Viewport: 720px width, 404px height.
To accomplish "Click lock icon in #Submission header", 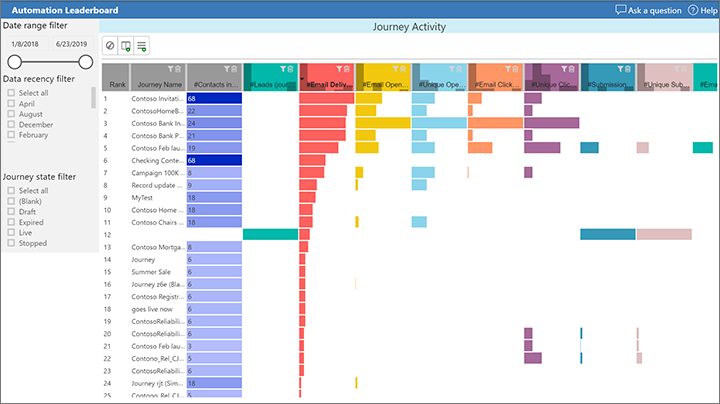I will 627,69.
